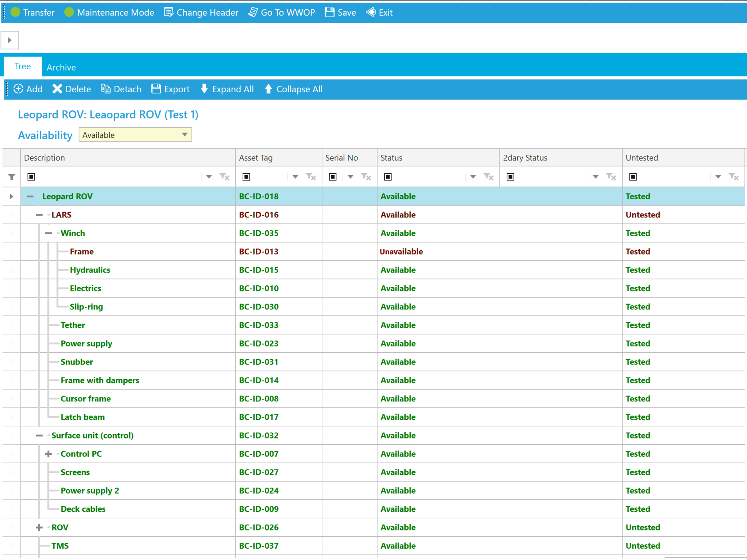This screenshot has width=747, height=560.
Task: Collapse the LARS node
Action: pos(39,215)
